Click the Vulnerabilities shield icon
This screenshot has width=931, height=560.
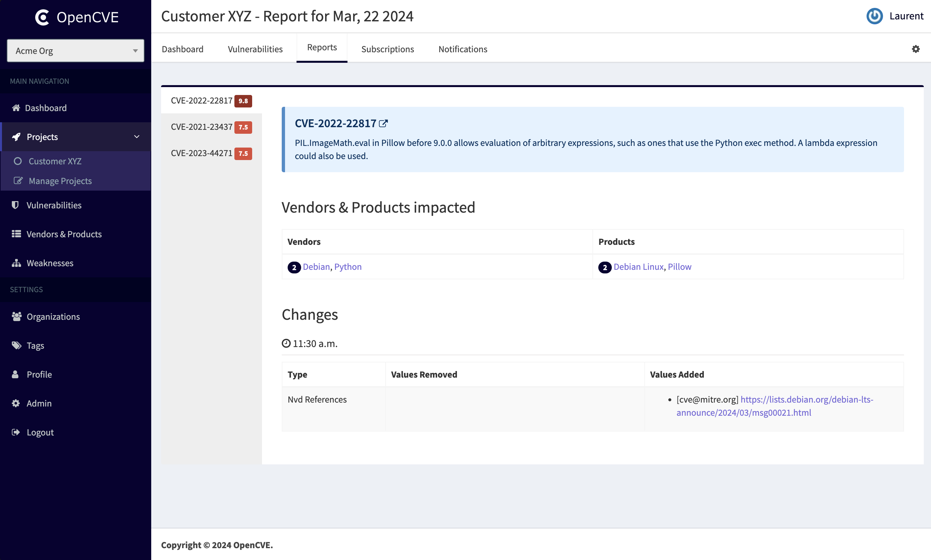pos(15,205)
